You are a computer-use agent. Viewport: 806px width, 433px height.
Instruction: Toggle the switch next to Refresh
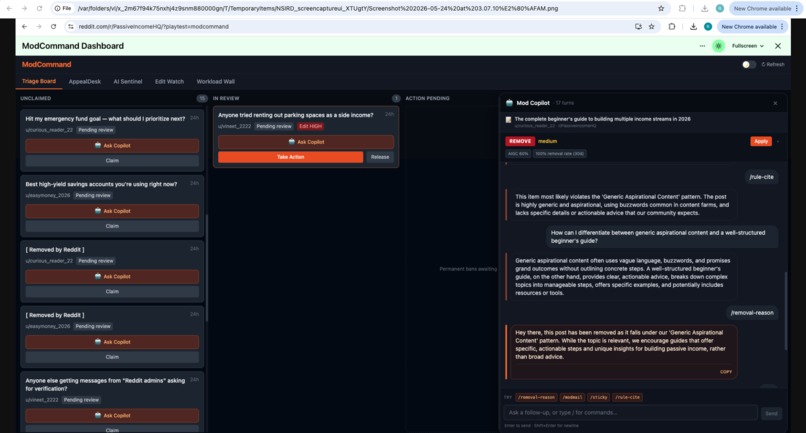click(x=748, y=64)
